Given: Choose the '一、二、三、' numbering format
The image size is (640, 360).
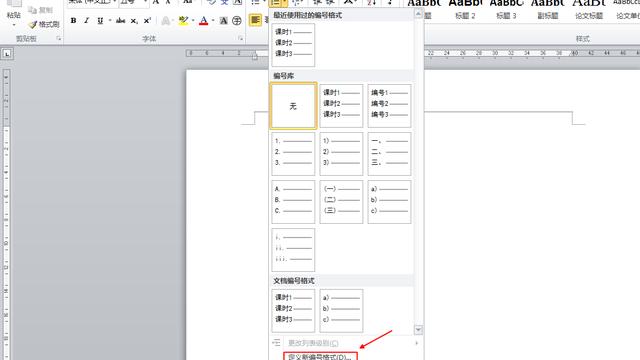Looking at the screenshot, I should (389, 154).
